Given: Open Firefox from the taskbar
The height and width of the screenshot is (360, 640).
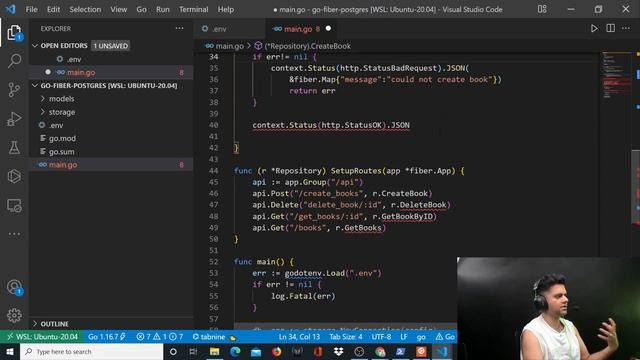Looking at the screenshot, I should tap(277, 351).
